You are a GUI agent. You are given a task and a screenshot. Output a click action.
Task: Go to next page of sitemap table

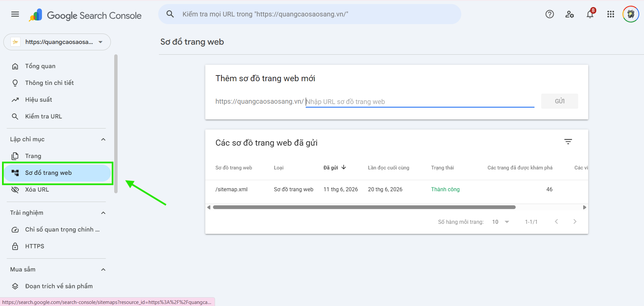(575, 221)
